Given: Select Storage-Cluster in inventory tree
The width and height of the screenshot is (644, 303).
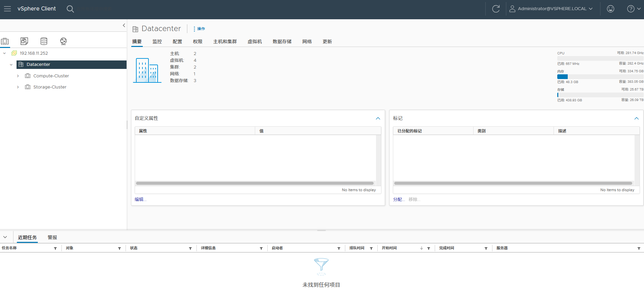Looking at the screenshot, I should click(50, 87).
